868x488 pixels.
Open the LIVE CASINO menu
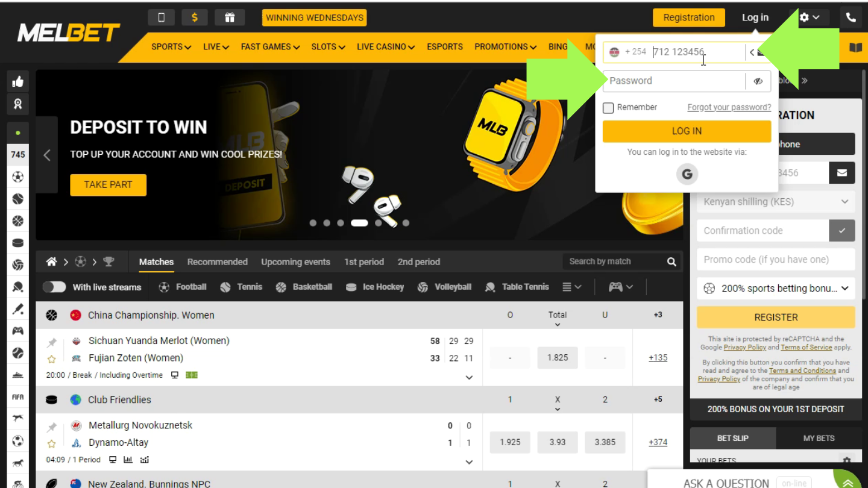[x=385, y=47]
